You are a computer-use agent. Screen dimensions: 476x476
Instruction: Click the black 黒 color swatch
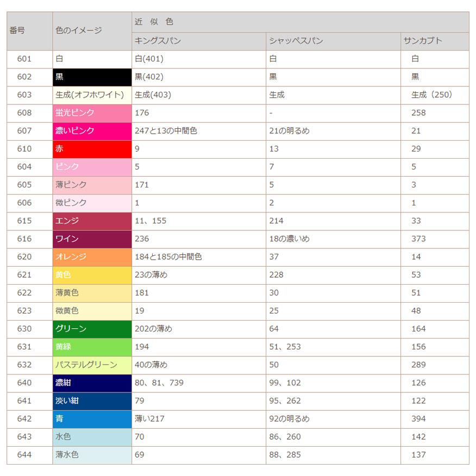[x=92, y=77]
